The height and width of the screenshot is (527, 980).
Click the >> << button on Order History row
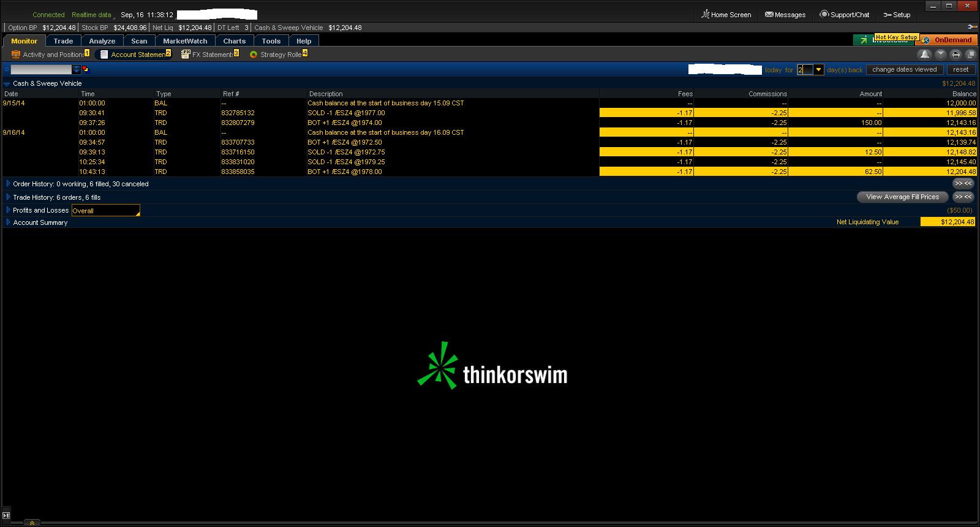[x=963, y=183]
